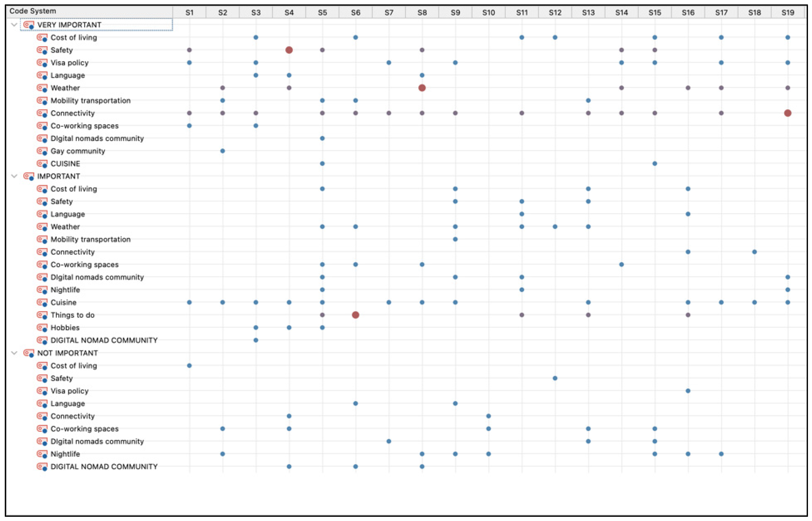The height and width of the screenshot is (521, 812).
Task: Click the large red dot in column S4
Action: coord(289,50)
